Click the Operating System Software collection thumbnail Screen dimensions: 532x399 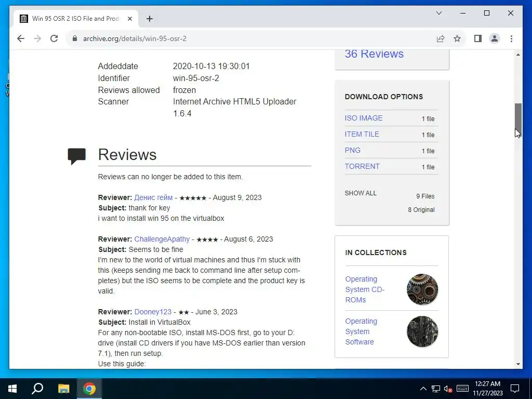(x=422, y=331)
